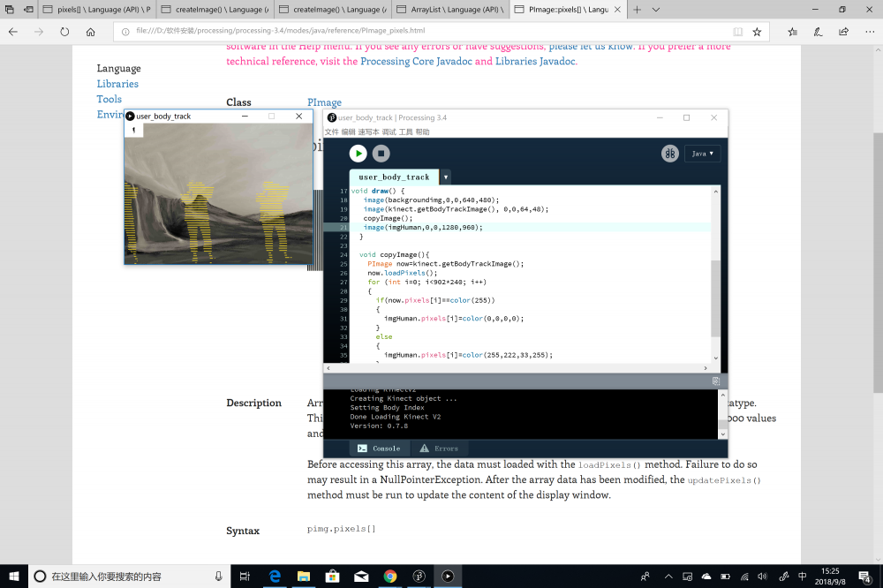
Task: Launch File Explorer from the taskbar
Action: tap(304, 577)
